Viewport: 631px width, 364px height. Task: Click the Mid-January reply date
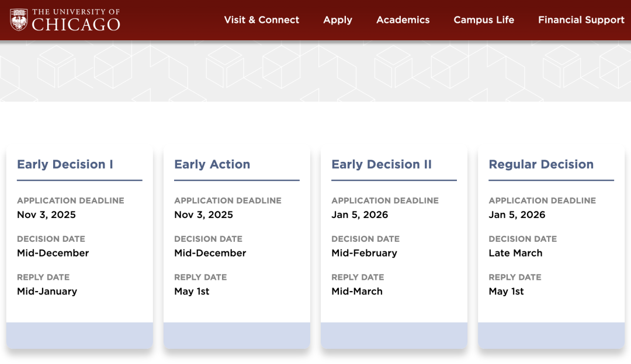click(x=47, y=292)
